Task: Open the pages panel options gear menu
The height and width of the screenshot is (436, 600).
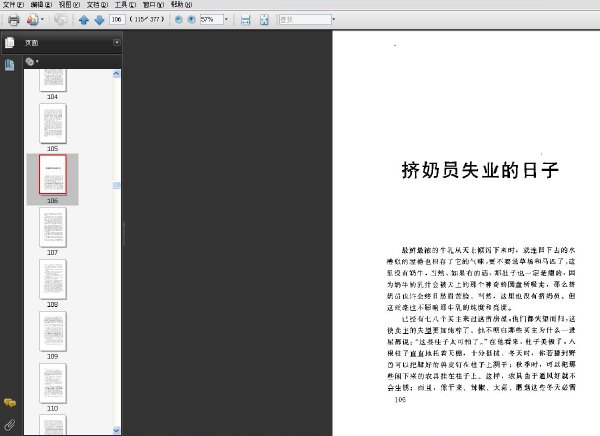Action: tap(32, 61)
